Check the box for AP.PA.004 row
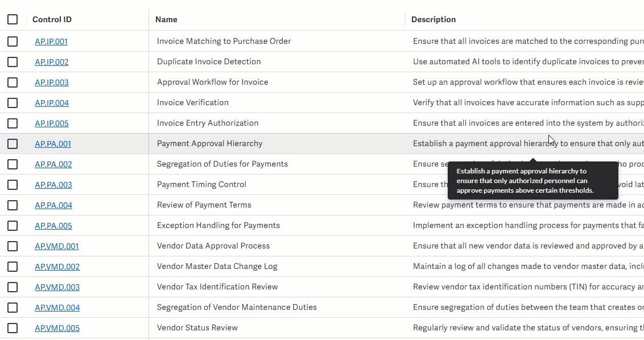This screenshot has height=340, width=644. point(13,205)
